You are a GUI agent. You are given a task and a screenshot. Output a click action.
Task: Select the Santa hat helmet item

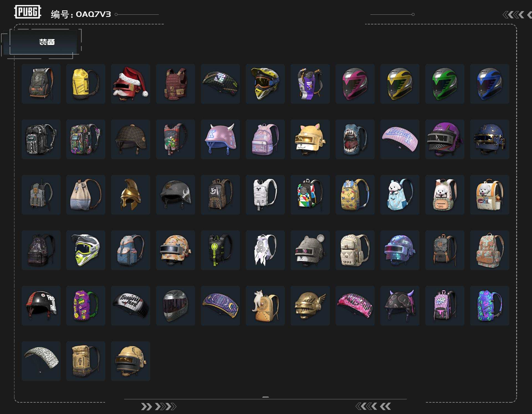click(131, 84)
